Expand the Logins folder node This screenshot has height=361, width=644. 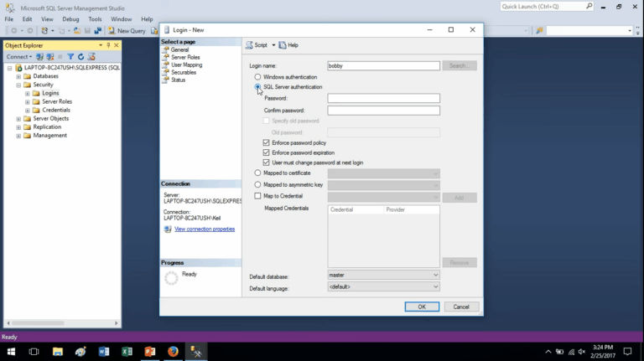click(x=28, y=94)
